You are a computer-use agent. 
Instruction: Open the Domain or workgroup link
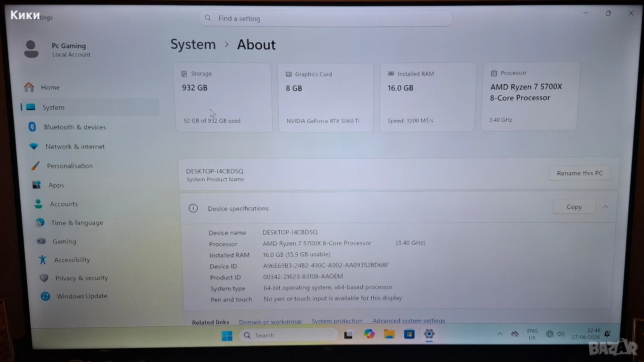point(270,321)
